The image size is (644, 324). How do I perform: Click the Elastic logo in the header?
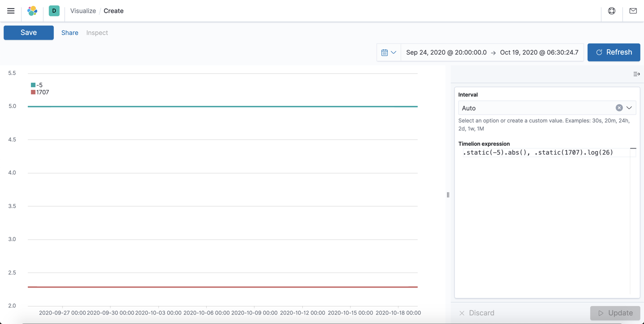32,11
